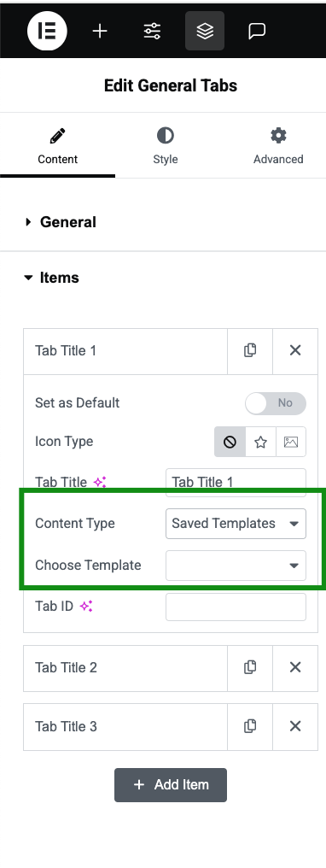The width and height of the screenshot is (326, 868).
Task: Toggle the Set as Default switch
Action: pyautogui.click(x=275, y=403)
